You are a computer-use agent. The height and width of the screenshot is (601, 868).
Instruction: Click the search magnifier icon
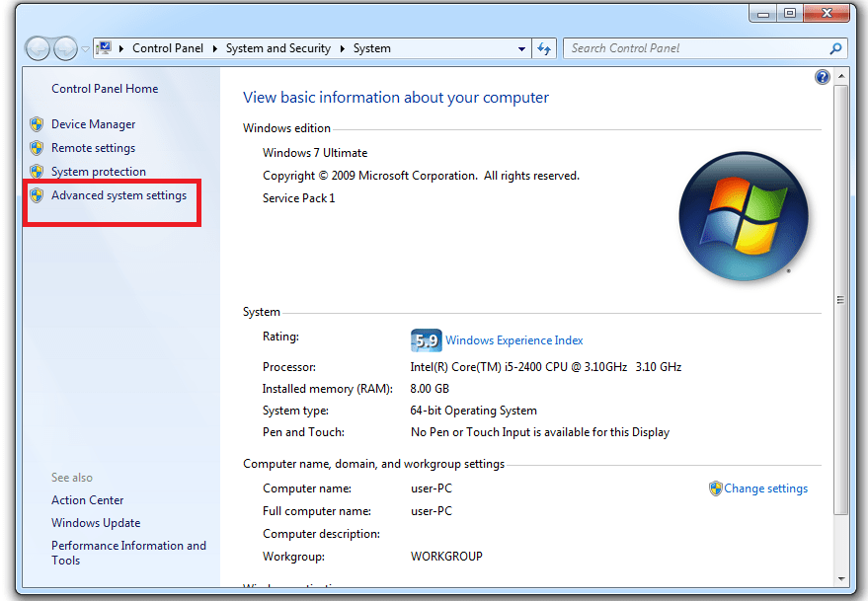coord(835,48)
